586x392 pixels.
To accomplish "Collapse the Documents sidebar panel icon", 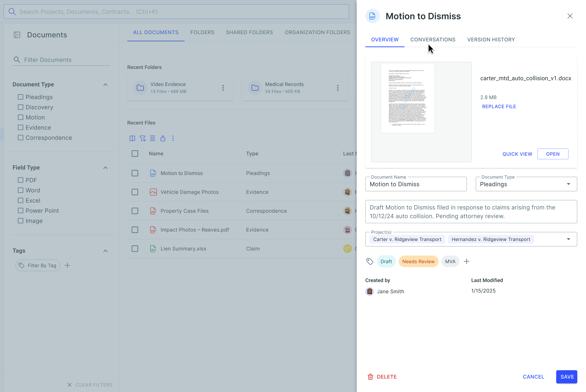I will (17, 35).
